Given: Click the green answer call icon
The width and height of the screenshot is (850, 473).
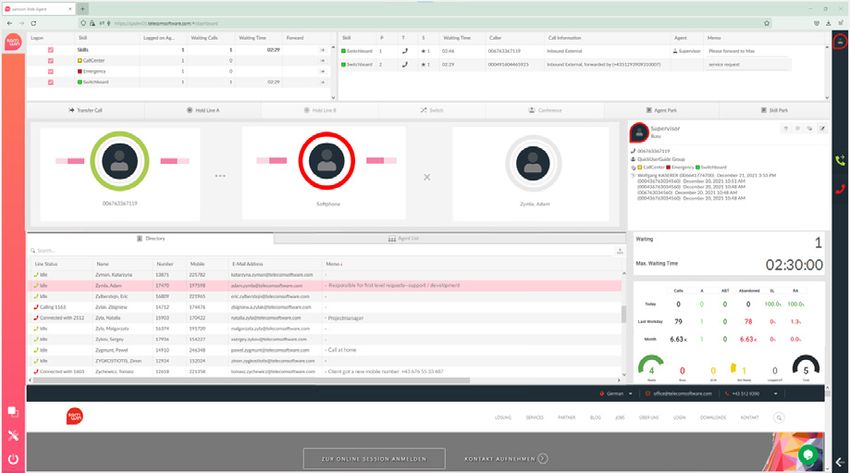Looking at the screenshot, I should coord(840,160).
